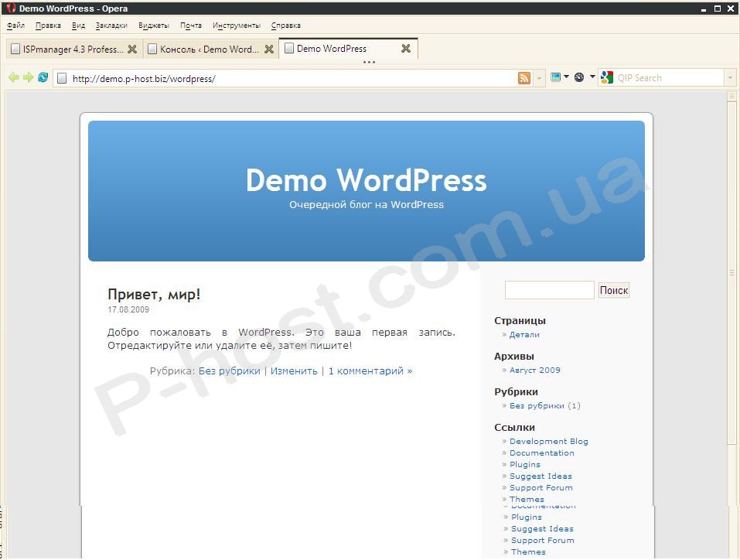Close the Консоль Demo WordPress tab
The image size is (740, 560).
pyautogui.click(x=269, y=49)
